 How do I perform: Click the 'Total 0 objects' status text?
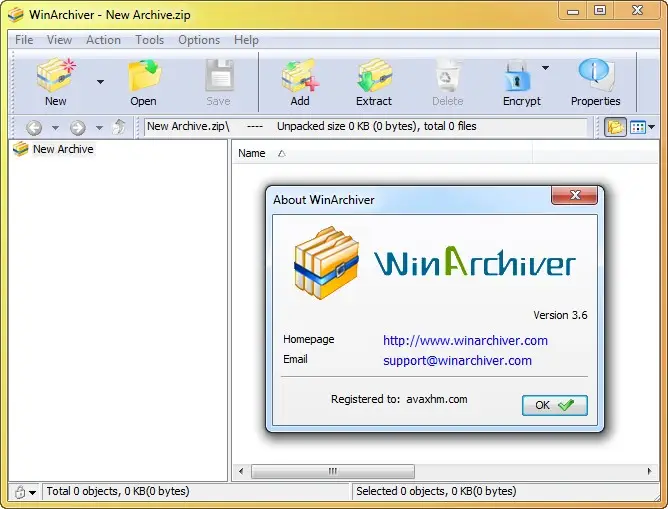pos(118,492)
